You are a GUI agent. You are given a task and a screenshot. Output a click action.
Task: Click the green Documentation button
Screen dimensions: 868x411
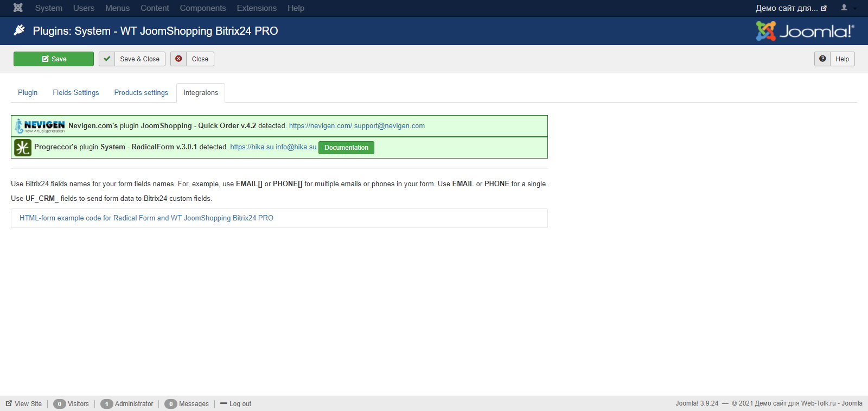click(x=346, y=148)
